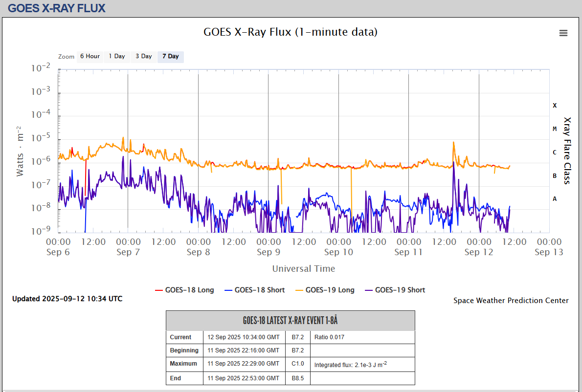582x392 pixels.
Task: Click the Universal Time axis title
Action: coord(303,269)
